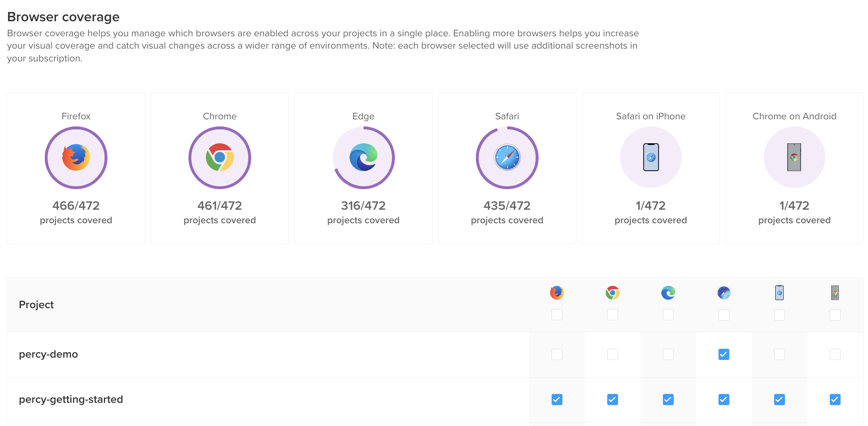Enable Firefox for the percy-demo project
868x426 pixels.
[x=556, y=354]
